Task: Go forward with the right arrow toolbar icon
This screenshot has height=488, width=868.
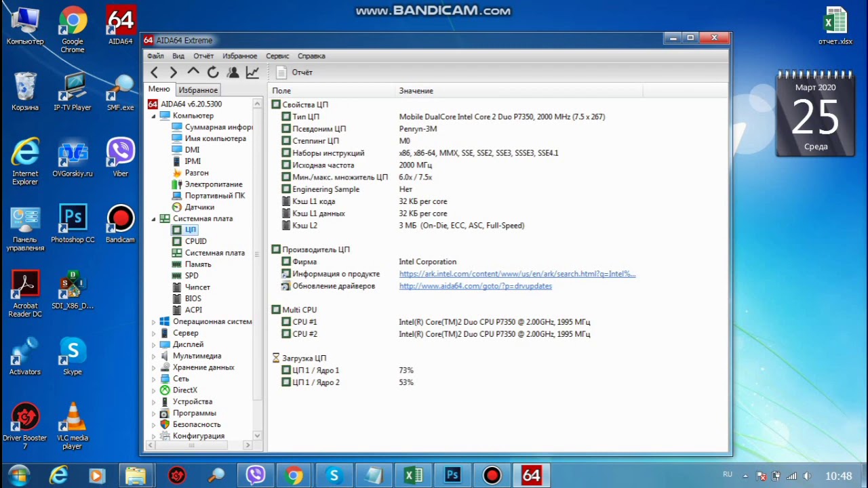Action: 174,73
